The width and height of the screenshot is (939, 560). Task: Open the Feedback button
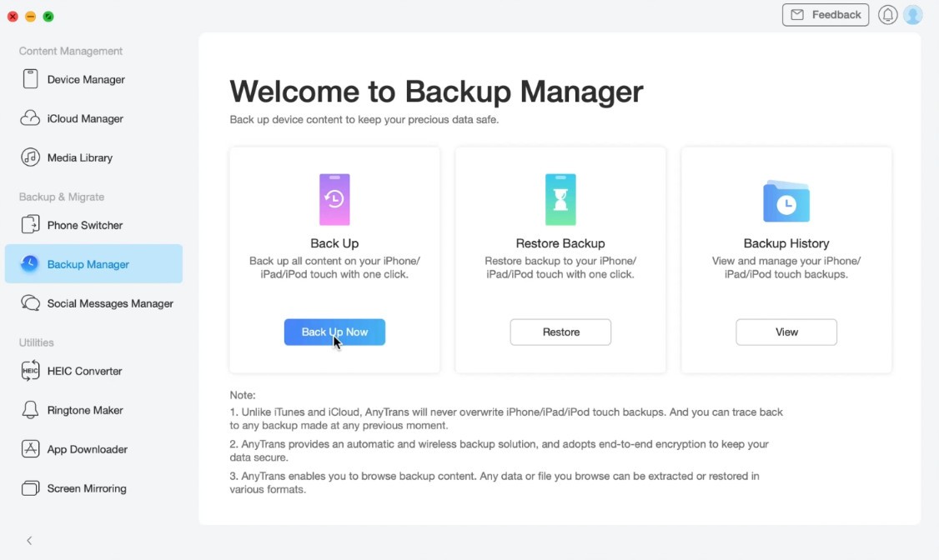point(826,15)
